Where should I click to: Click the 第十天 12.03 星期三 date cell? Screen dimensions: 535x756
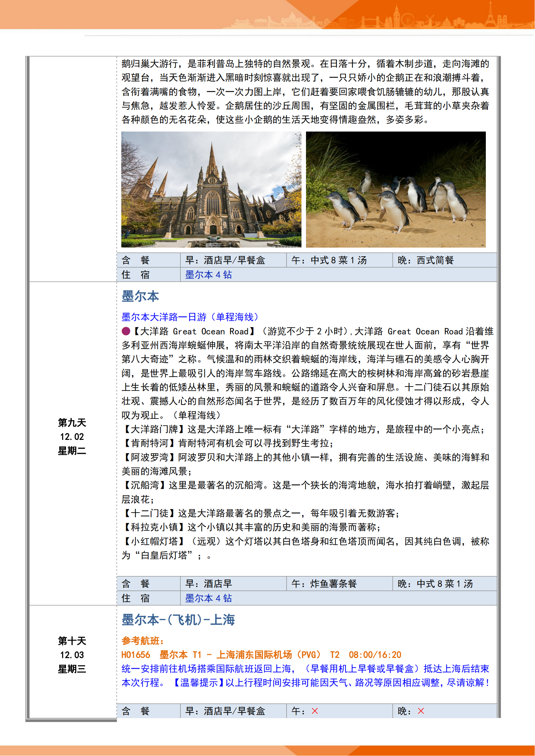[x=72, y=655]
